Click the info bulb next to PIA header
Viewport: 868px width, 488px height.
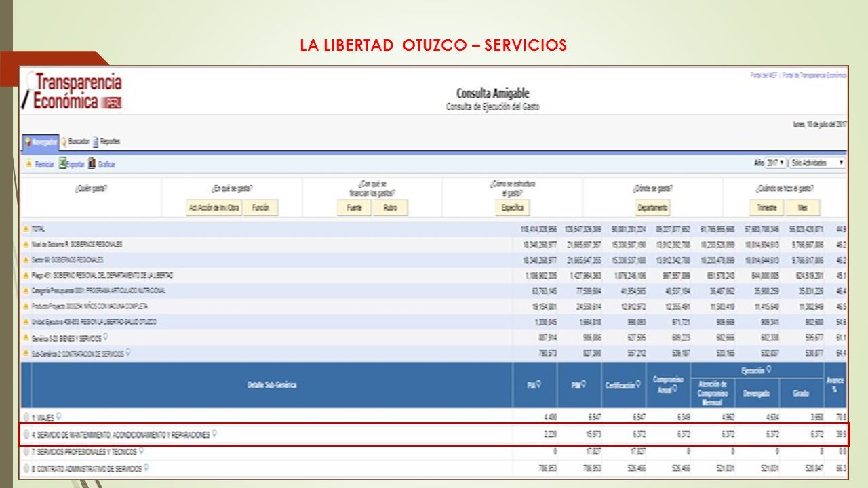click(538, 384)
